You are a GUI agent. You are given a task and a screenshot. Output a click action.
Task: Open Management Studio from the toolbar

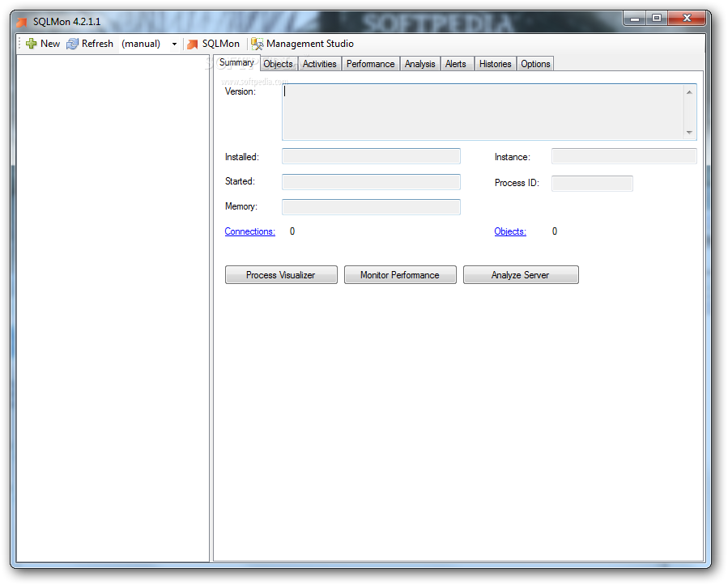tap(310, 44)
